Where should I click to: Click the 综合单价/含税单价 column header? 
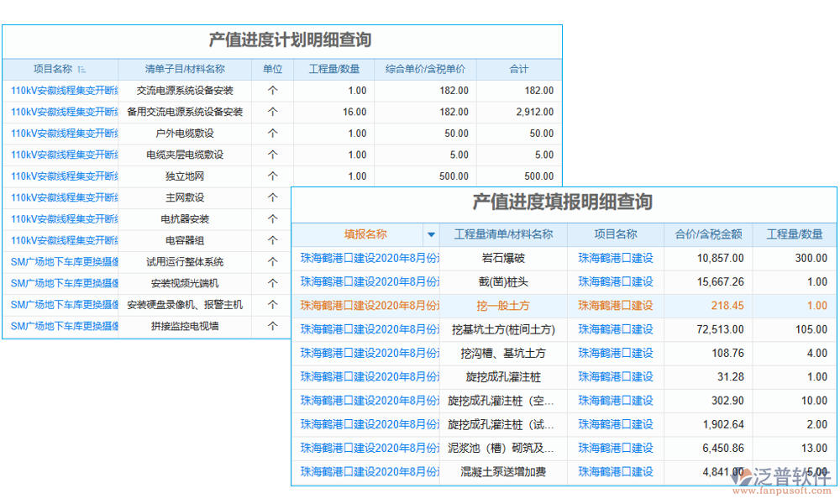[x=424, y=69]
